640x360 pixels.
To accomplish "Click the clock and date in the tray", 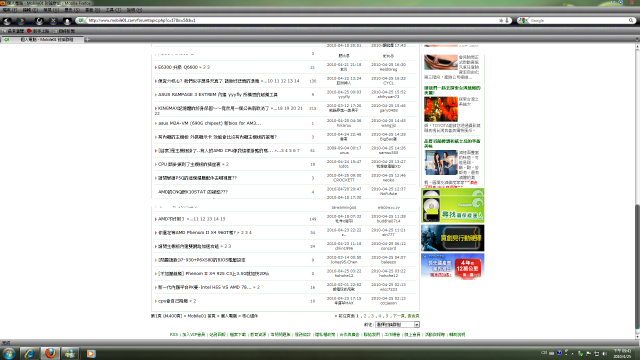I will click(622, 353).
